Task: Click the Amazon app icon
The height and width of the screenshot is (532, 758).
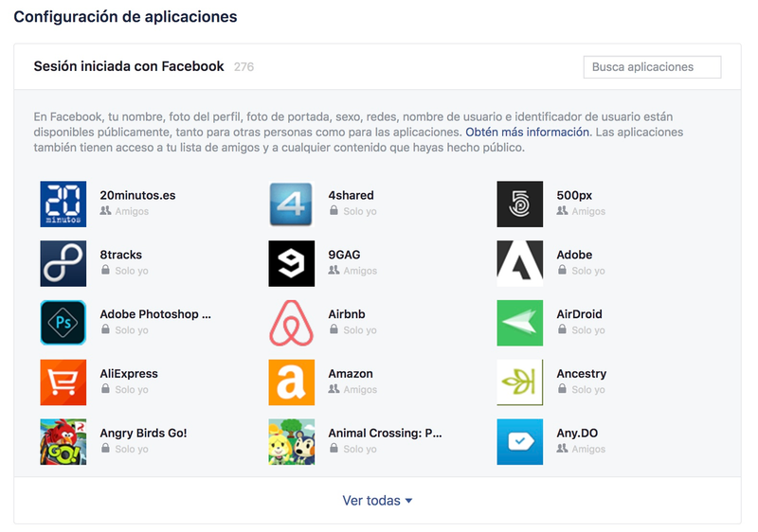Action: tap(292, 382)
